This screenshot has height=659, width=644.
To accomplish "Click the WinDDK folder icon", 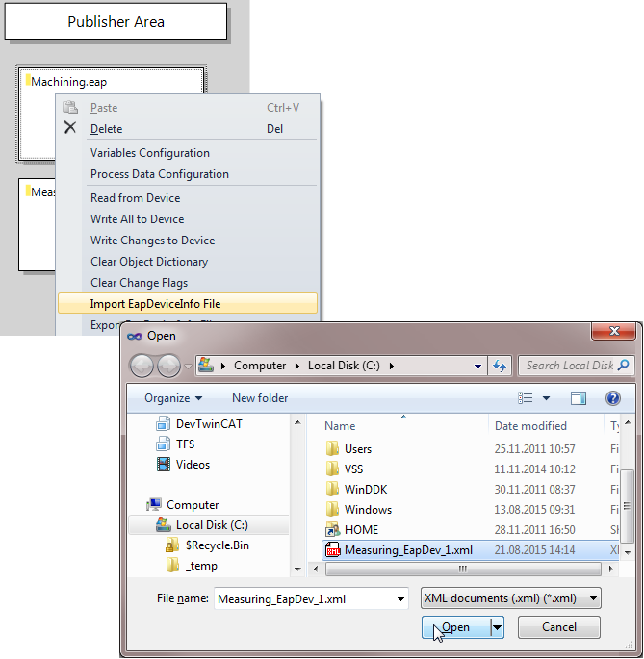I will (332, 489).
